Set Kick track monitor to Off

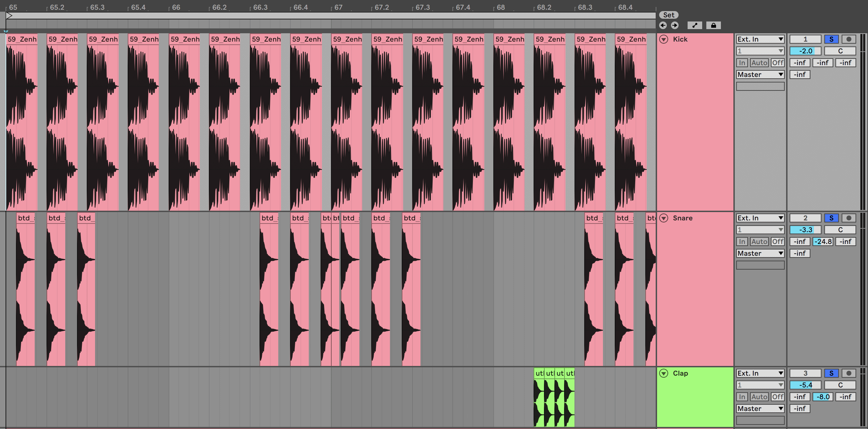(x=777, y=63)
